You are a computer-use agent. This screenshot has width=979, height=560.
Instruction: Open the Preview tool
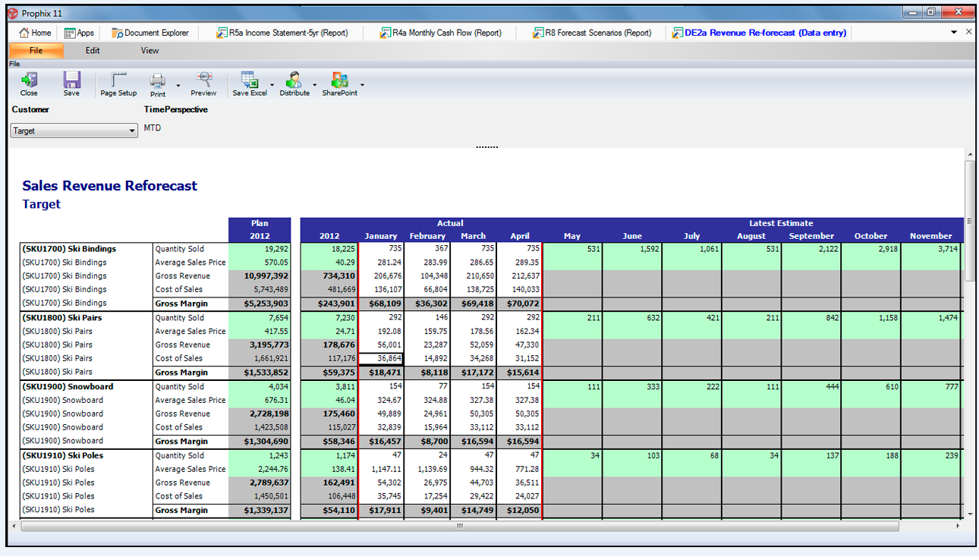203,82
